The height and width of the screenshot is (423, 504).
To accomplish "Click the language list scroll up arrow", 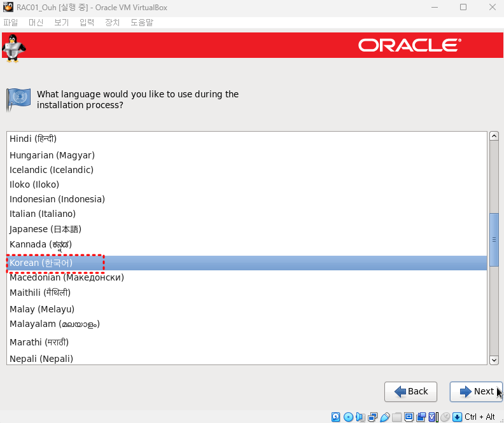I will [494, 136].
